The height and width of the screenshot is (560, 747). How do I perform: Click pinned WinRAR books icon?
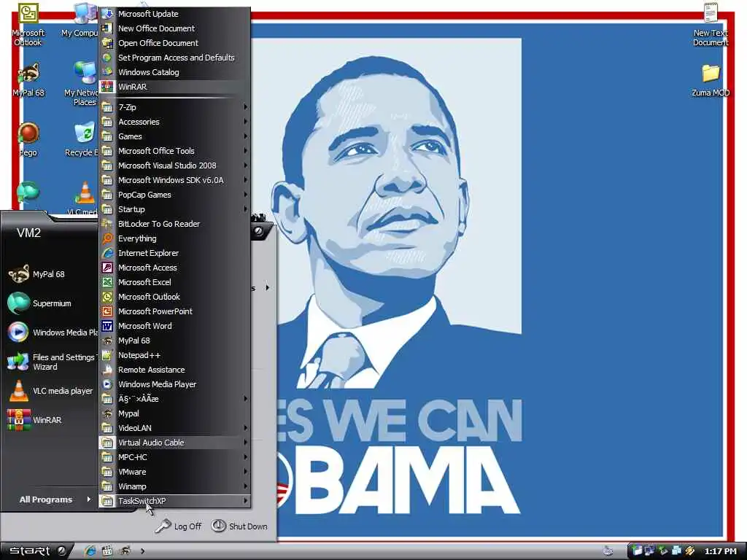point(18,420)
